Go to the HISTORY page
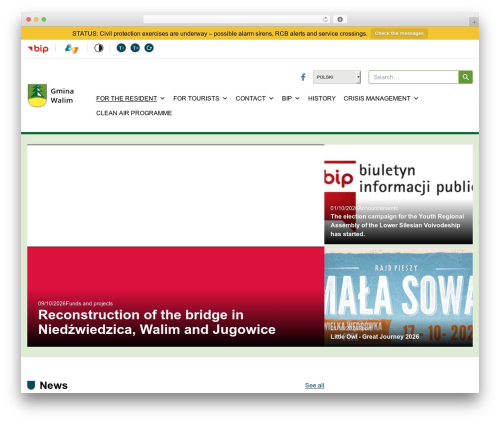The height and width of the screenshot is (423, 500). point(322,98)
